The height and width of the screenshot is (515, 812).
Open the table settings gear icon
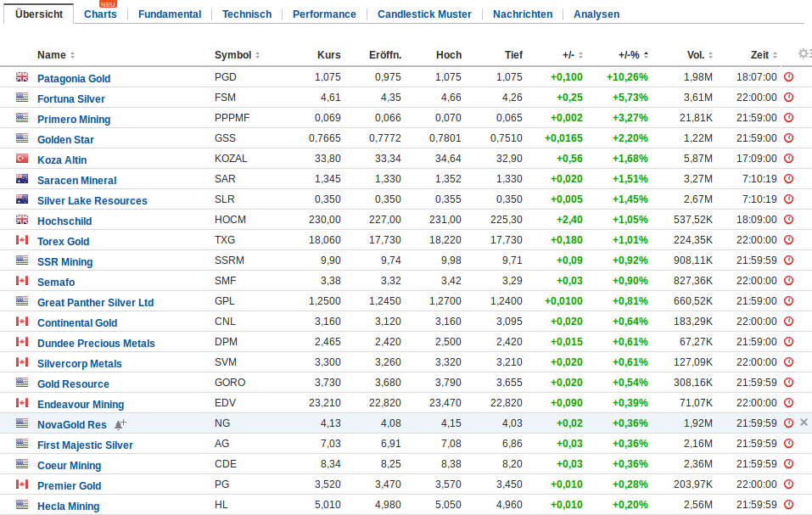(804, 53)
